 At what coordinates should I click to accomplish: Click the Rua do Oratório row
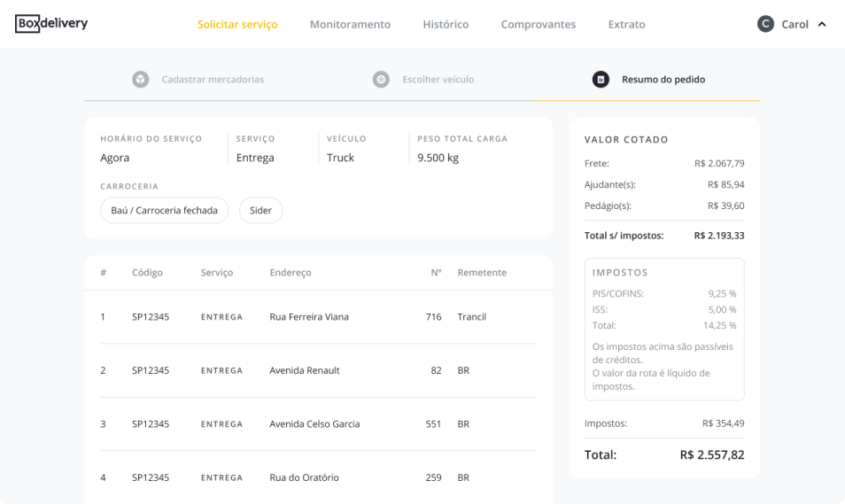coord(304,477)
